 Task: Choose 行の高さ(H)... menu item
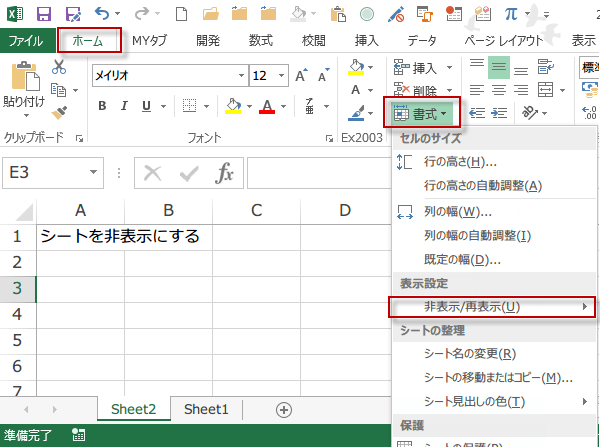(x=494, y=162)
